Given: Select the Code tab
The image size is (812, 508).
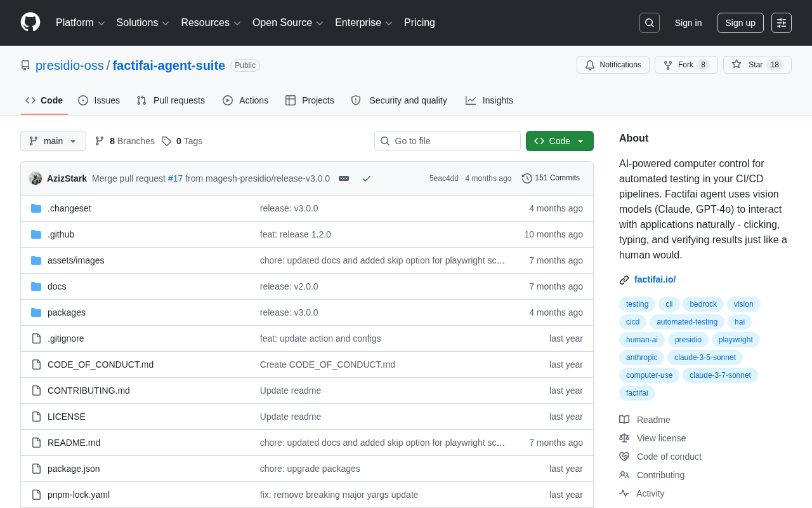Looking at the screenshot, I should click(x=44, y=100).
